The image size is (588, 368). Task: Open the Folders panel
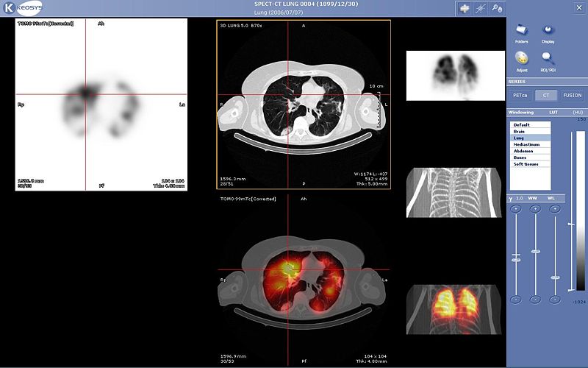point(522,32)
